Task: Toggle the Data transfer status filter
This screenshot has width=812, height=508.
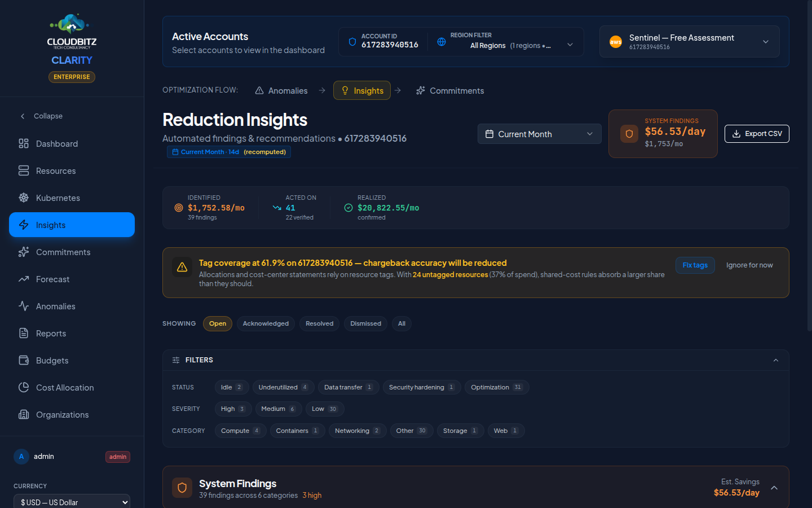Action: point(348,387)
